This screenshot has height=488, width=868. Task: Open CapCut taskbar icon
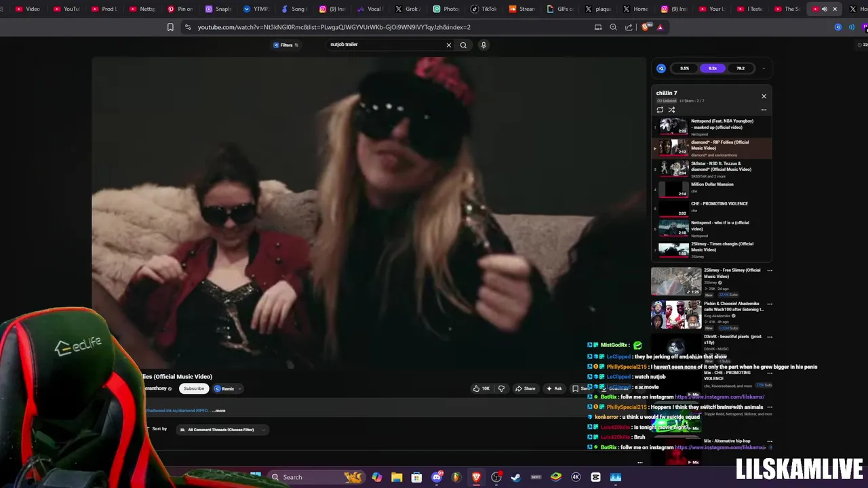coord(595,477)
